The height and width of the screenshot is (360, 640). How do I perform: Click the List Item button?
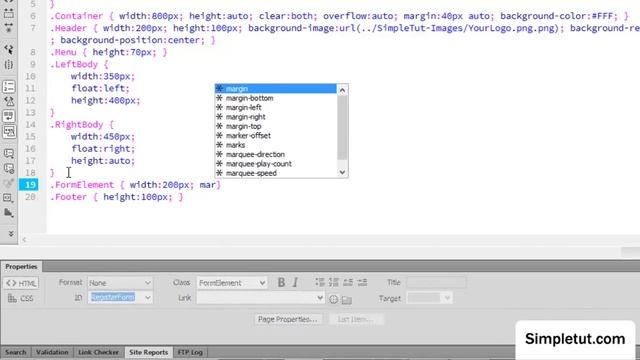coord(356,319)
